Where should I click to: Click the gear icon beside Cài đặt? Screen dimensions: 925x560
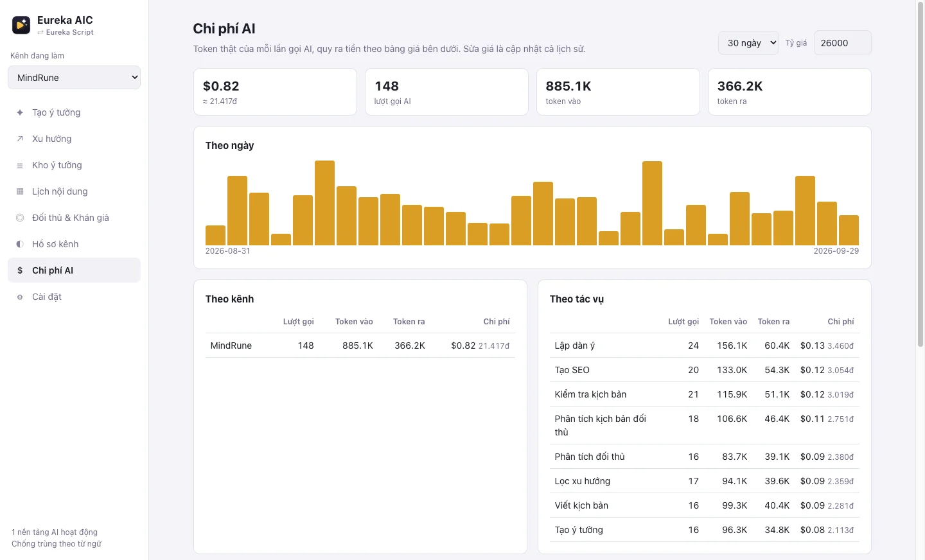coord(20,297)
